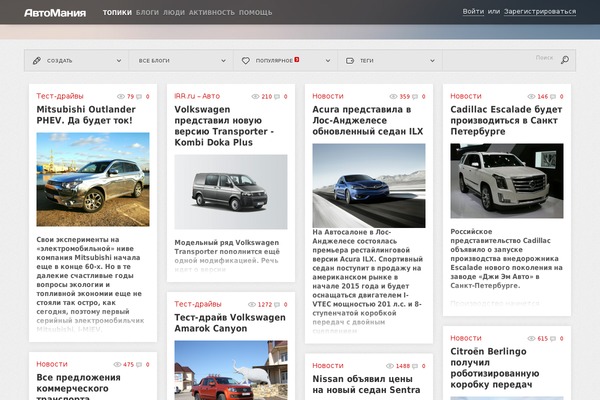
Task: Open the Volkswagen Transporter van thumbnail
Action: 231,192
